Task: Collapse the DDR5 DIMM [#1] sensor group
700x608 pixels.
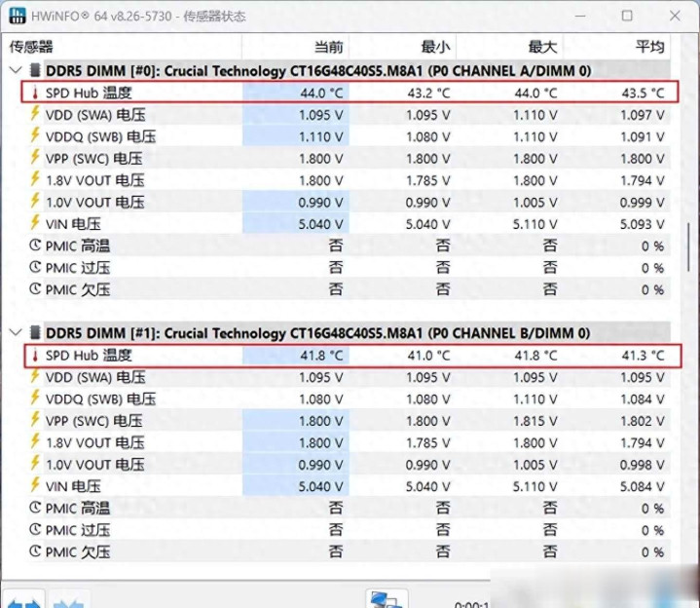Action: coord(16,333)
